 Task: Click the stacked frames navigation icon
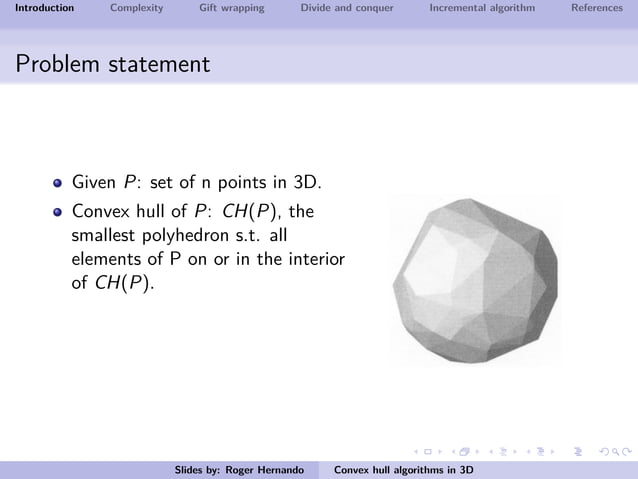pyautogui.click(x=464, y=452)
